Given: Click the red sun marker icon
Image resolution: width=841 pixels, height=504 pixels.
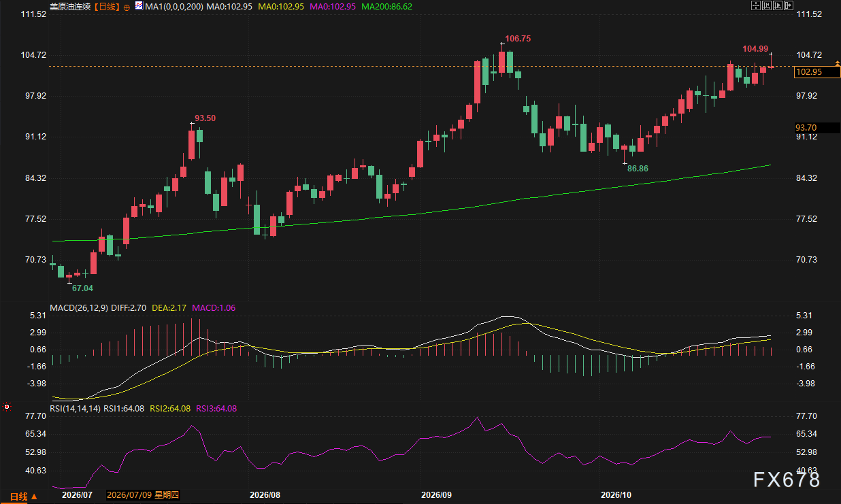Looking at the screenshot, I should point(7,407).
